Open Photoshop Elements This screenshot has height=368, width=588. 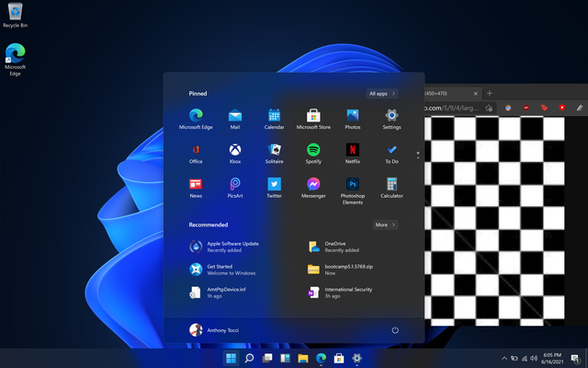(353, 190)
